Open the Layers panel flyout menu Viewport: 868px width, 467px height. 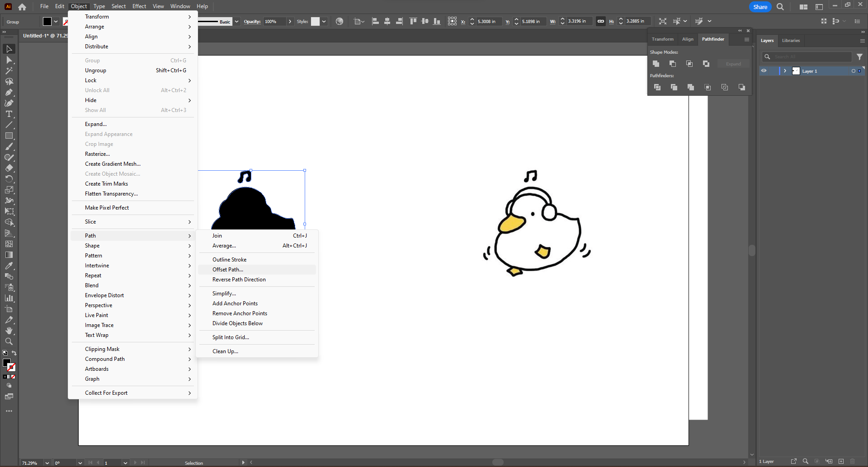[862, 41]
